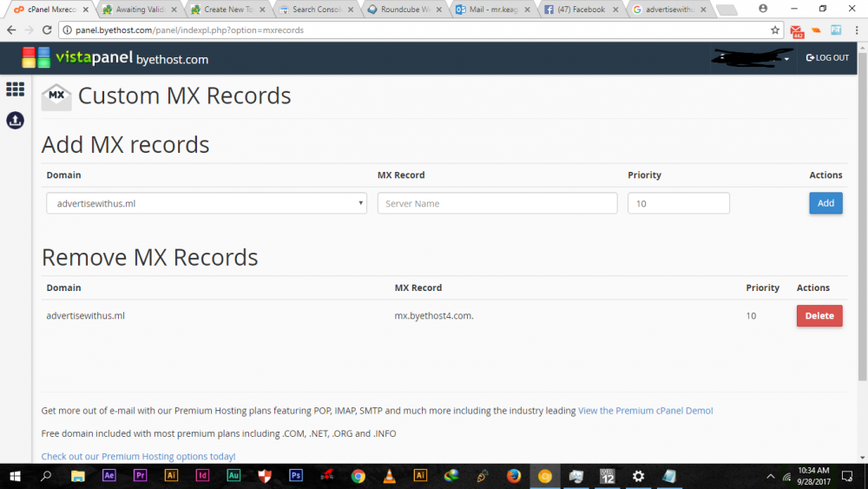This screenshot has height=489, width=868.
Task: Focus the Priority input field
Action: click(678, 203)
